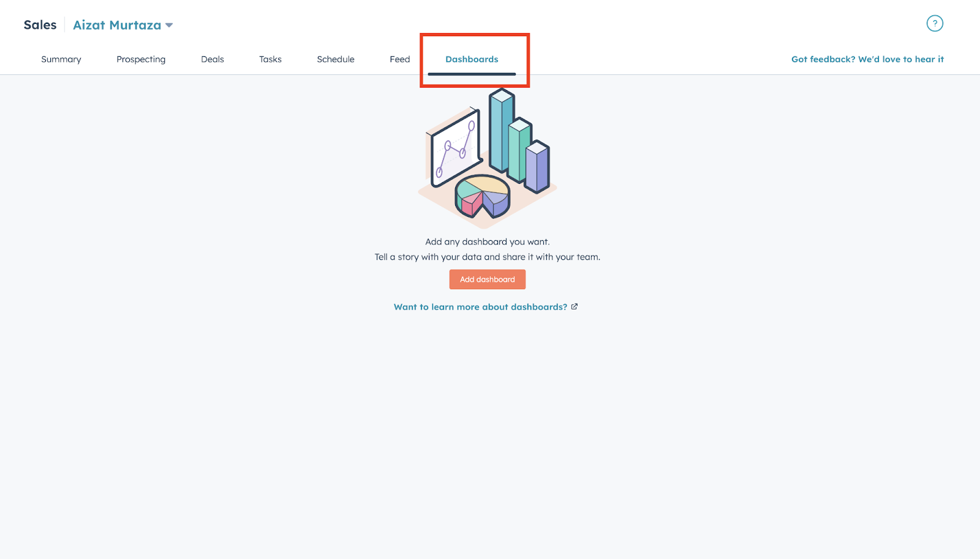Open the Feed tab
This screenshot has height=559, width=980.
click(400, 59)
